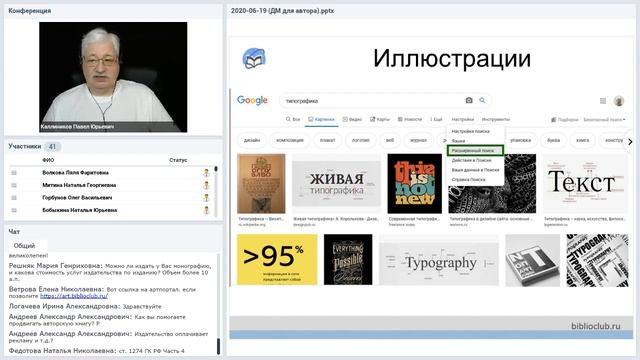Choose Настройки поиска in the dropdown menu
The width and height of the screenshot is (640, 360).
click(x=471, y=131)
